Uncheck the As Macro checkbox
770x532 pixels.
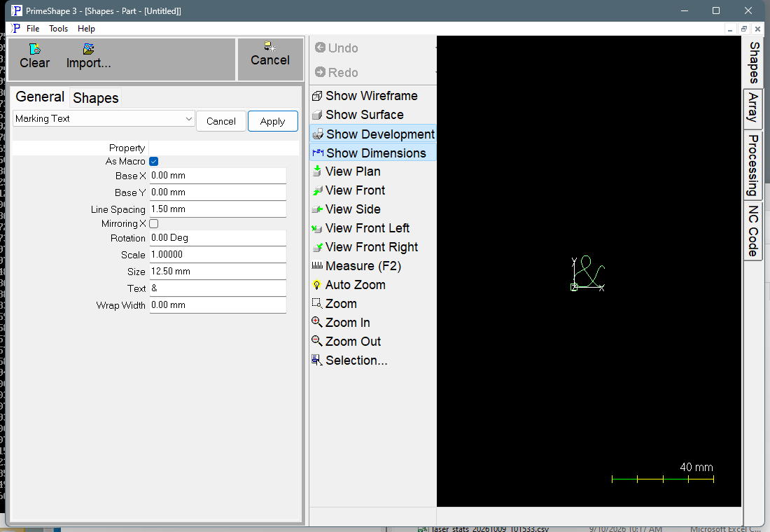154,161
